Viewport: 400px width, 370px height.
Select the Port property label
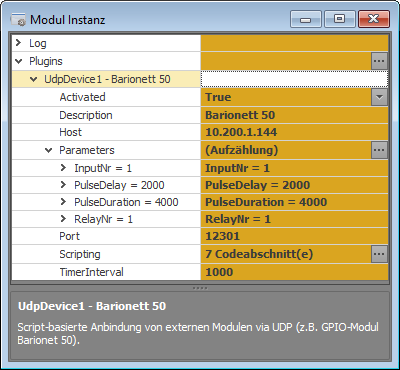click(69, 236)
